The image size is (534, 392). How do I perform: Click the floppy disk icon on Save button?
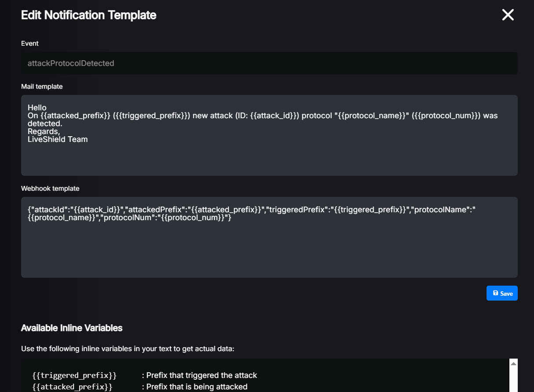(495, 293)
